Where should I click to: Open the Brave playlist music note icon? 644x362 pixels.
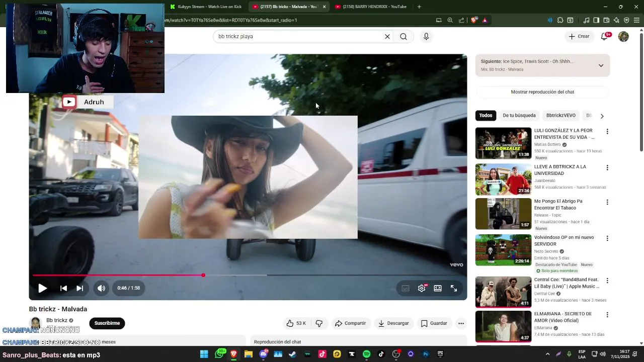[586, 20]
